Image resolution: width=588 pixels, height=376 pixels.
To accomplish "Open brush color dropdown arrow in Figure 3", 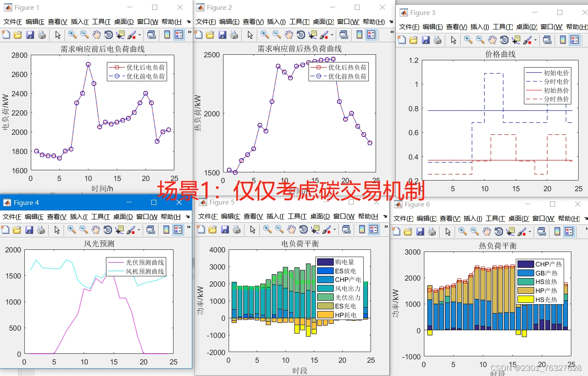I will pyautogui.click(x=535, y=40).
